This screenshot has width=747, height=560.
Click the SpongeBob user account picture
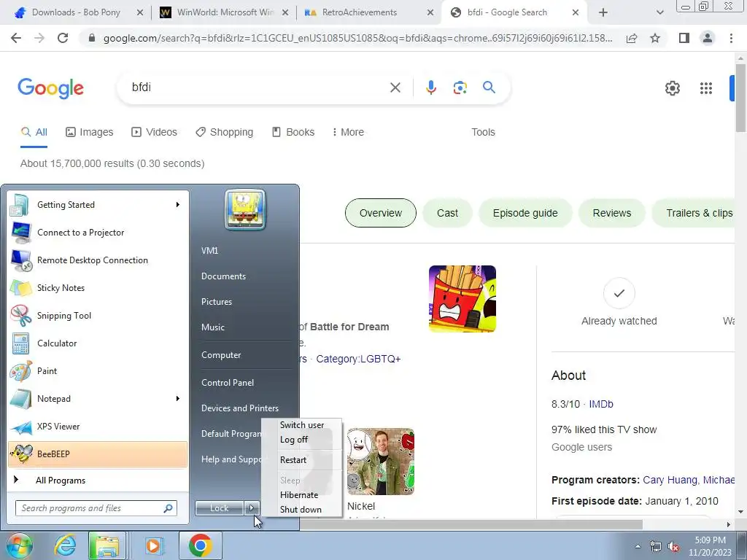pyautogui.click(x=245, y=209)
